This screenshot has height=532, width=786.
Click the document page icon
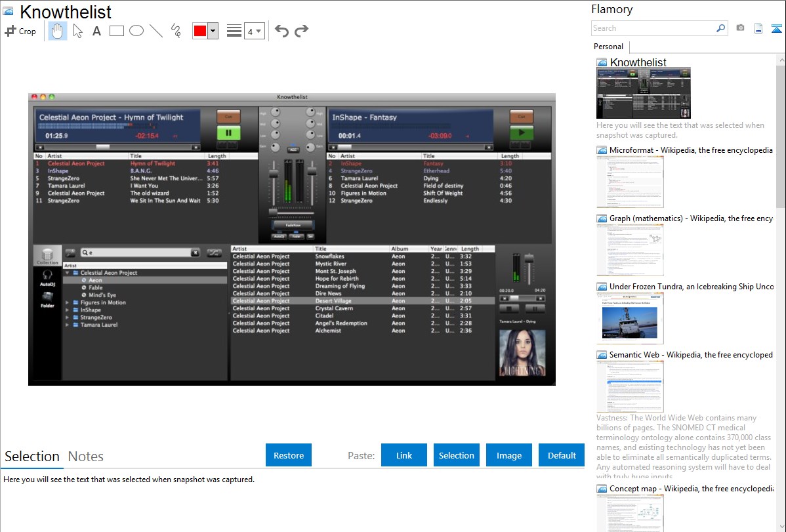coord(758,28)
